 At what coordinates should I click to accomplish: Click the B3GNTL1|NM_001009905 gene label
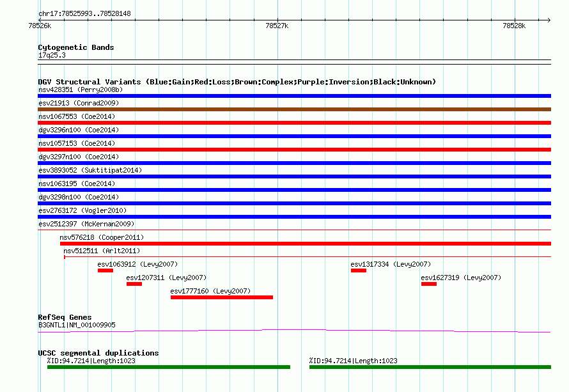(77, 325)
